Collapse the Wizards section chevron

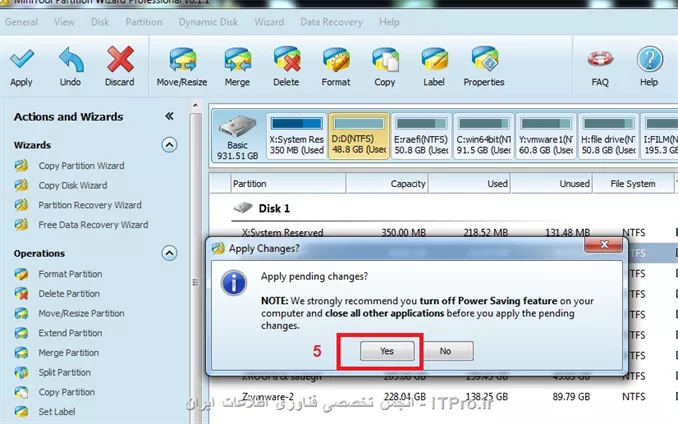coord(169,145)
